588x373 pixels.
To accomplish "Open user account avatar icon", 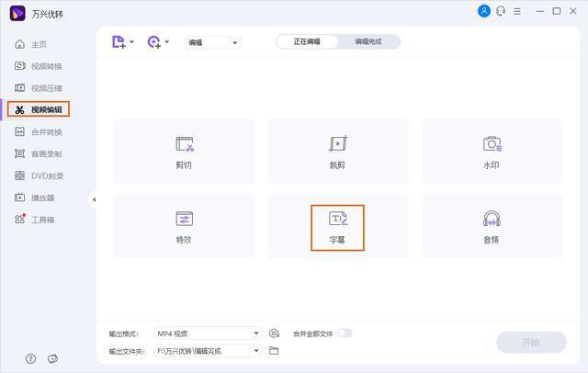I will pyautogui.click(x=484, y=11).
